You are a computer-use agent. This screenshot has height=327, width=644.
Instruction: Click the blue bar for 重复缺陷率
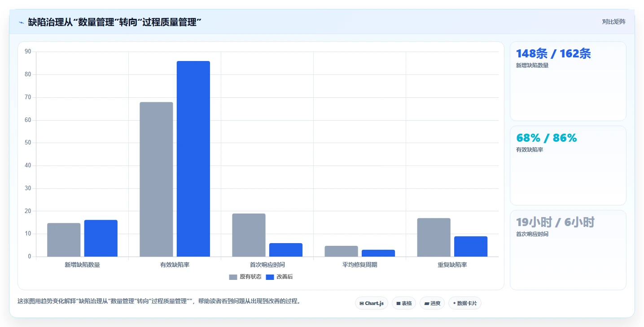(470, 247)
